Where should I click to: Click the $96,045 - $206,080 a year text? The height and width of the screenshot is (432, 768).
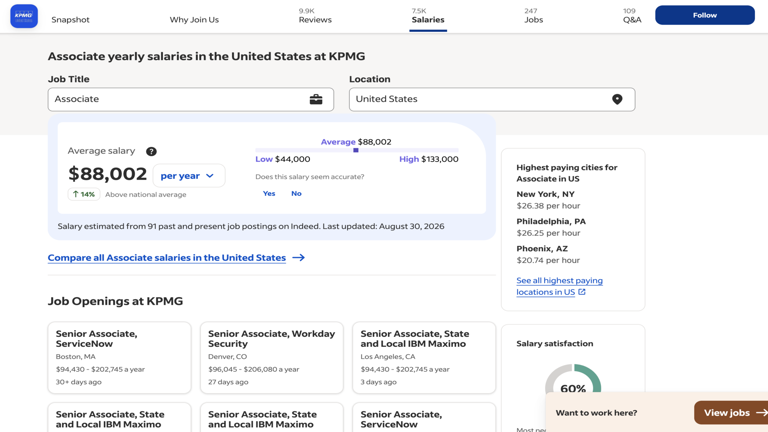(254, 369)
